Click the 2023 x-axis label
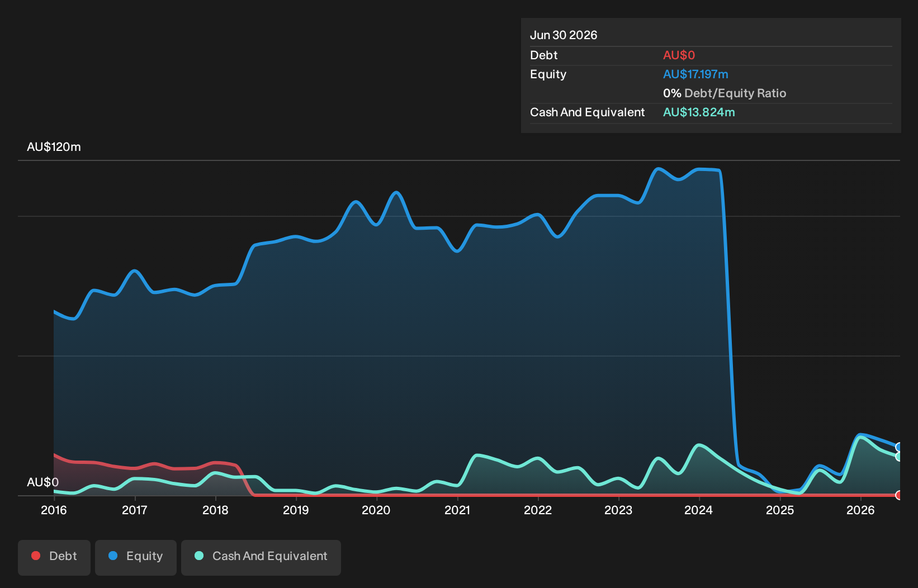The image size is (918, 588). coord(618,510)
